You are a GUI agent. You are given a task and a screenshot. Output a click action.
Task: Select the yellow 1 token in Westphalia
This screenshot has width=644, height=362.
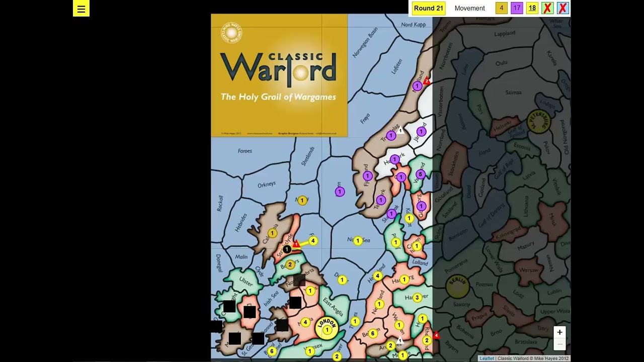(x=399, y=325)
